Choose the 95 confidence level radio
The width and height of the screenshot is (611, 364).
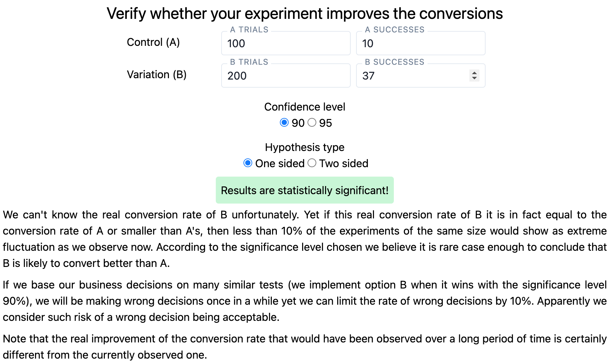pos(312,122)
